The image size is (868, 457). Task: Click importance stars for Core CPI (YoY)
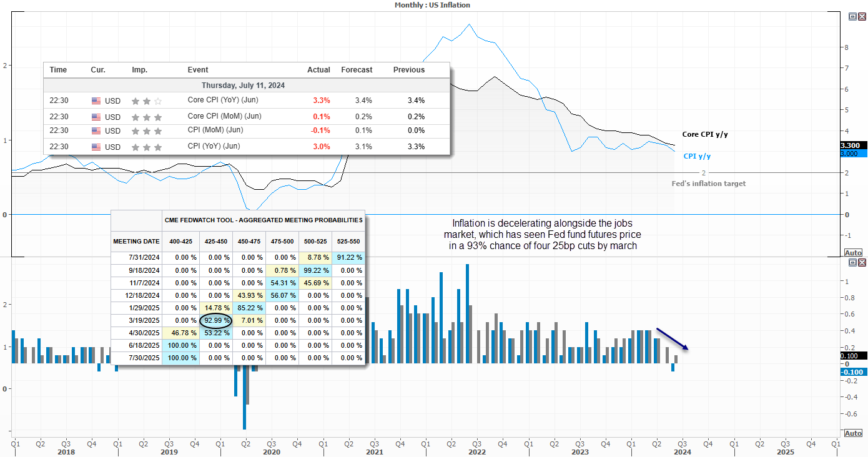pos(147,101)
